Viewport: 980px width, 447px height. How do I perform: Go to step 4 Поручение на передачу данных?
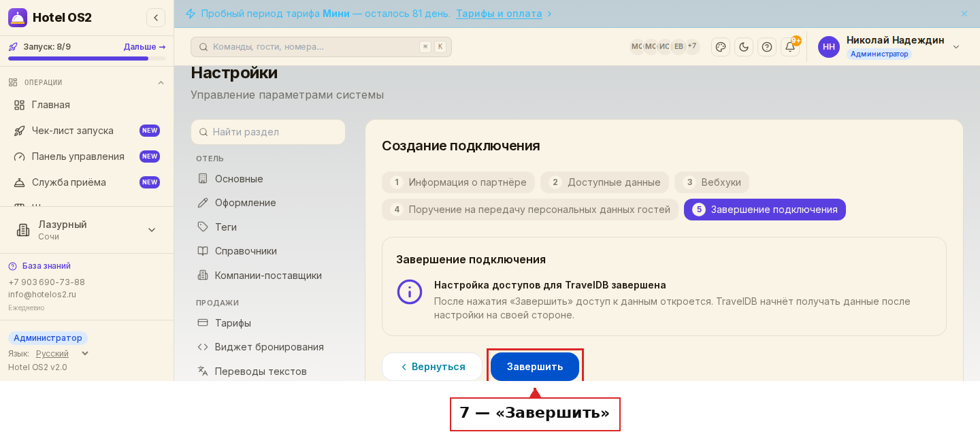click(x=530, y=210)
